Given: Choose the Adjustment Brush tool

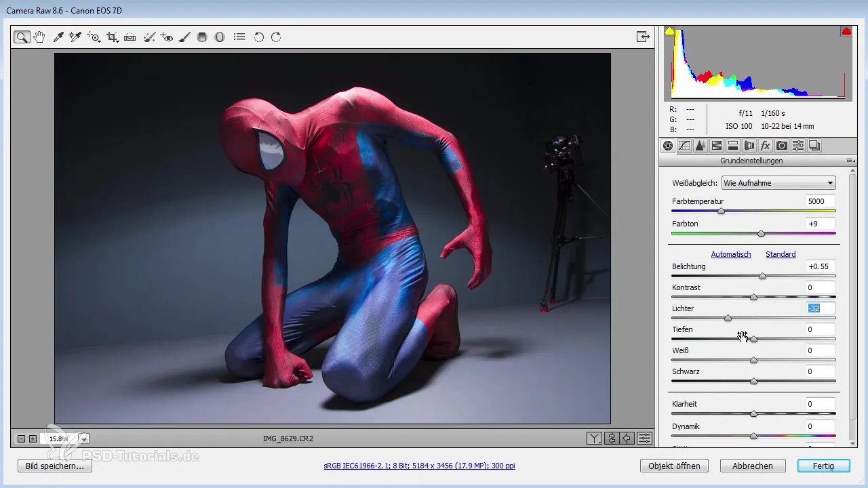Looking at the screenshot, I should [x=184, y=37].
